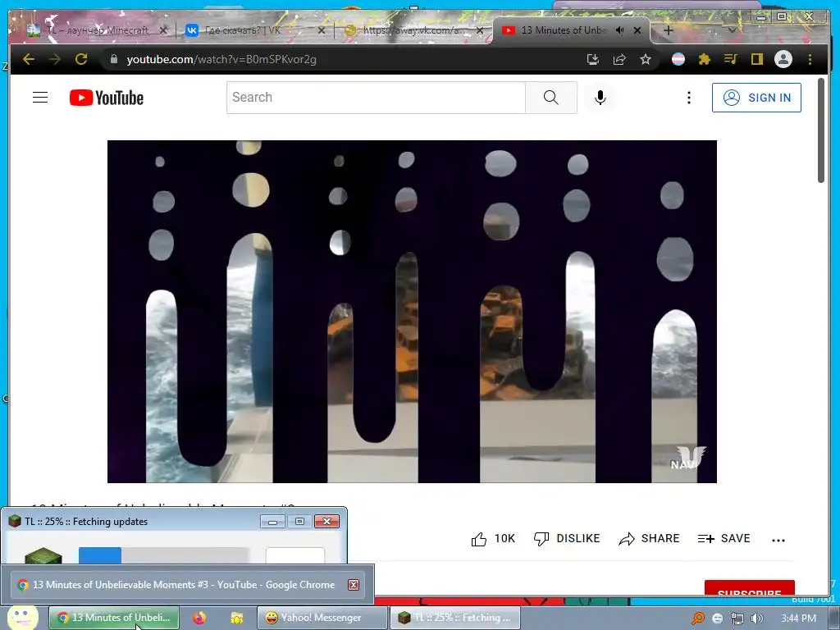840x630 pixels.
Task: Open the media control playlist icon
Action: coord(730,59)
